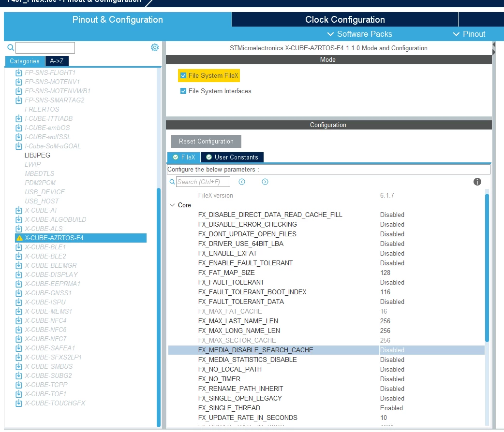Click the parameters list vertical scrollbar
The image size is (504, 432).
[487, 268]
